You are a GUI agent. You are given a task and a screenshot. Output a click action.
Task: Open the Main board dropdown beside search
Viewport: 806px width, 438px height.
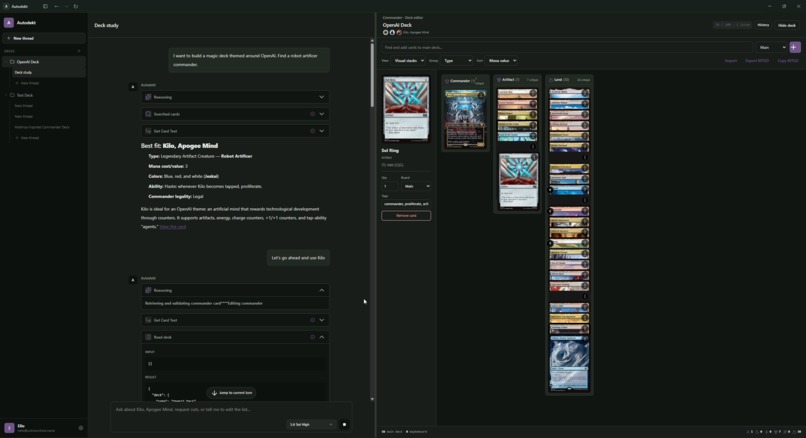(x=772, y=47)
